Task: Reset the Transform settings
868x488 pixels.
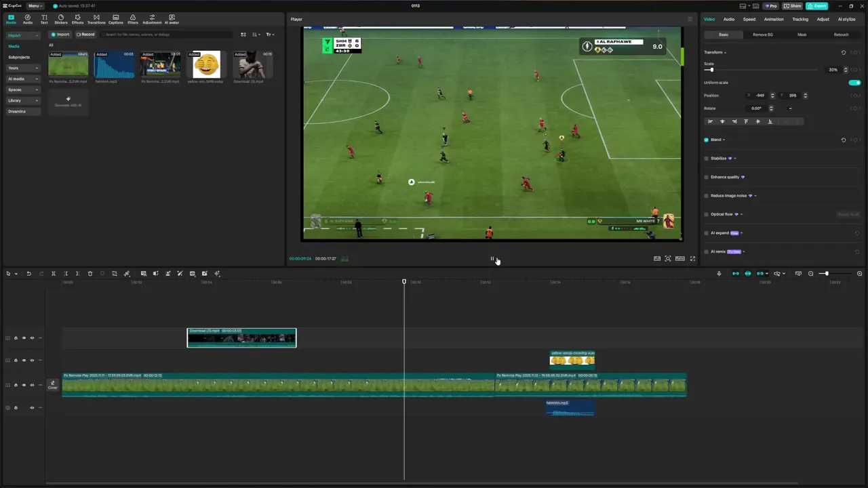Action: [x=844, y=52]
